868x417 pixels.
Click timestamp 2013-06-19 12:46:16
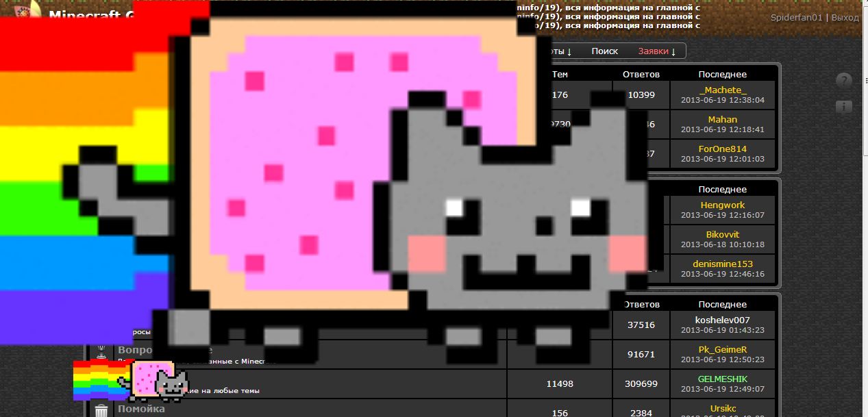coord(723,274)
